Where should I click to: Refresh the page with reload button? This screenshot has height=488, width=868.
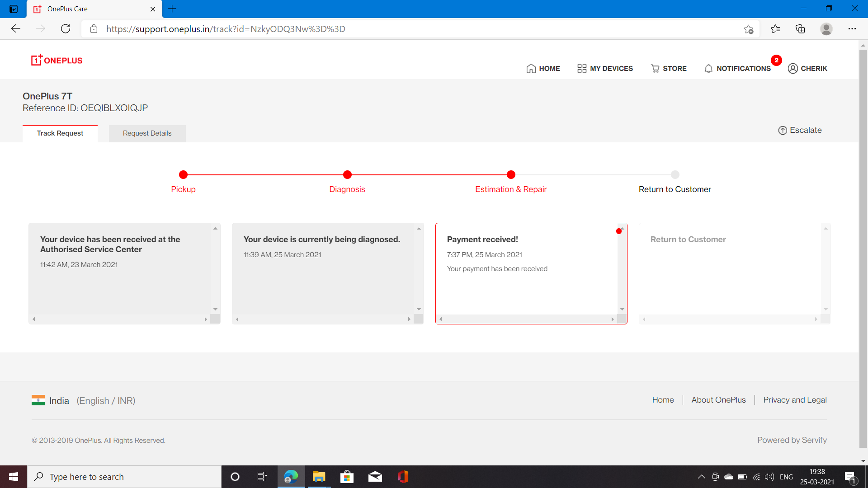[x=66, y=29]
